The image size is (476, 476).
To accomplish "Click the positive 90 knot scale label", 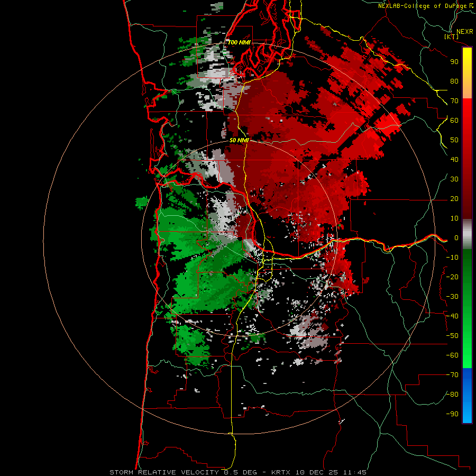I will point(454,62).
